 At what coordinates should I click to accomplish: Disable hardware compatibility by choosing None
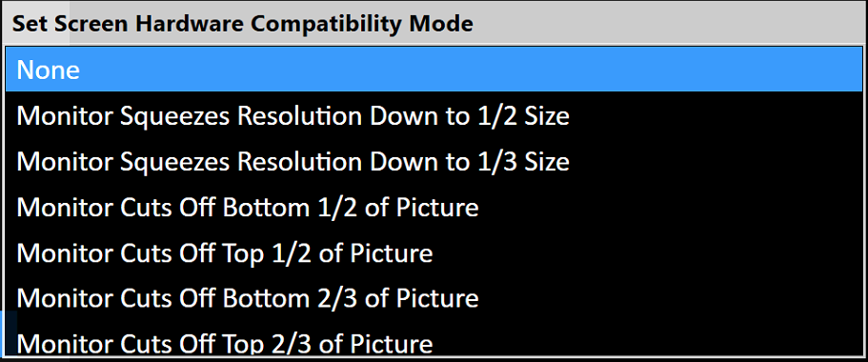(434, 70)
